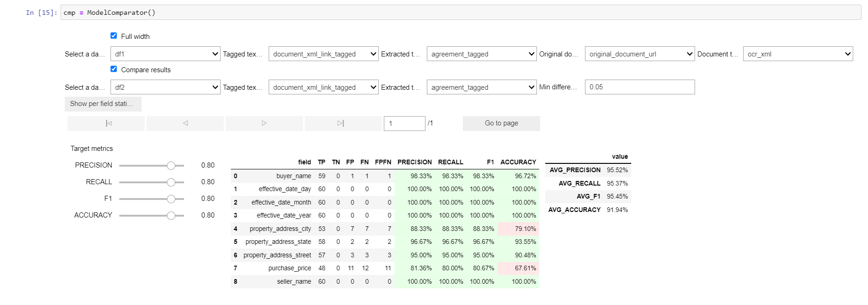Click the AVG_F1 95.45% value

tap(617, 196)
